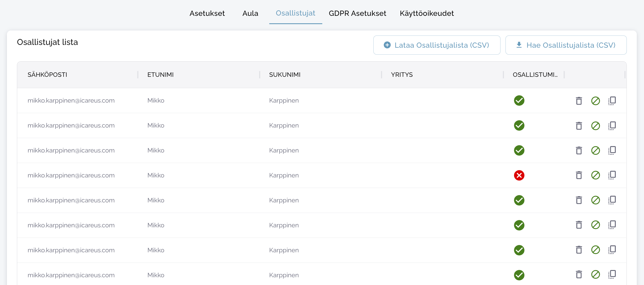Click the block icon in the second row

(x=595, y=126)
